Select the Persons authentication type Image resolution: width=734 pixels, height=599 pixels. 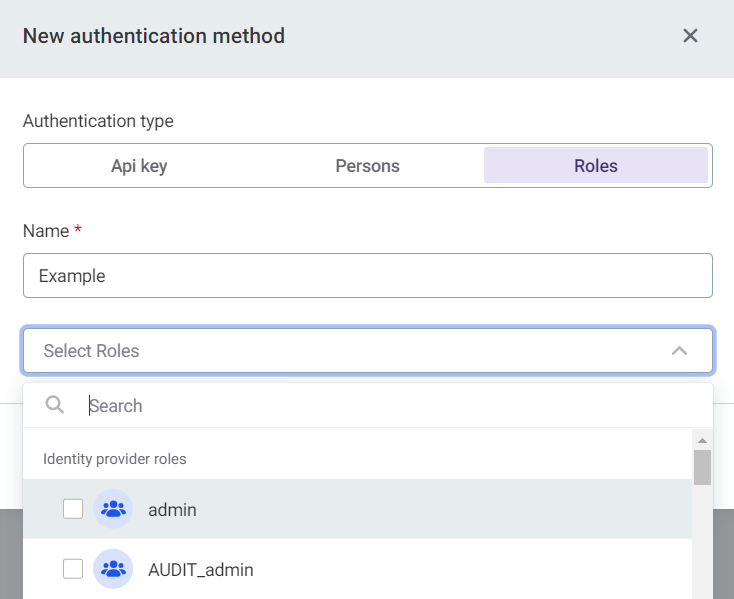367,166
